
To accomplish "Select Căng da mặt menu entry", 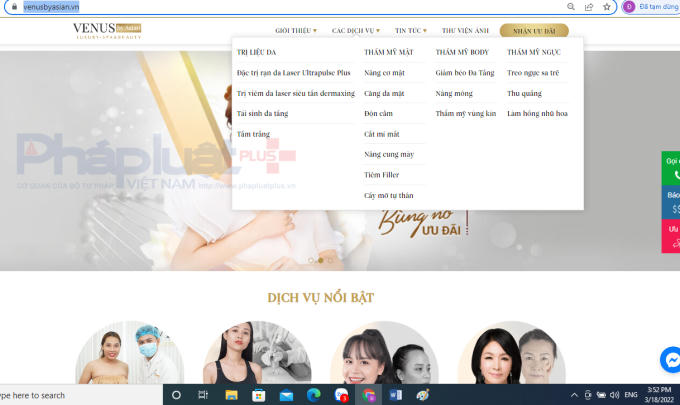I will [384, 93].
